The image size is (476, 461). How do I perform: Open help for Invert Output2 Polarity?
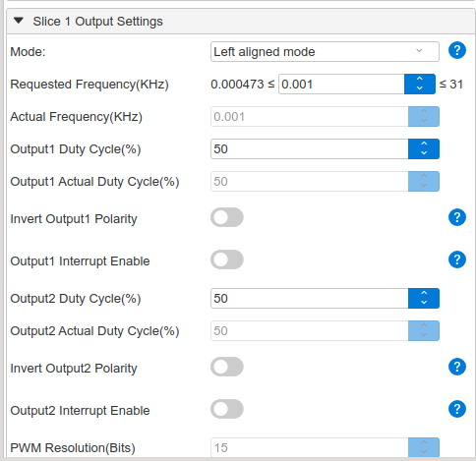pos(457,367)
